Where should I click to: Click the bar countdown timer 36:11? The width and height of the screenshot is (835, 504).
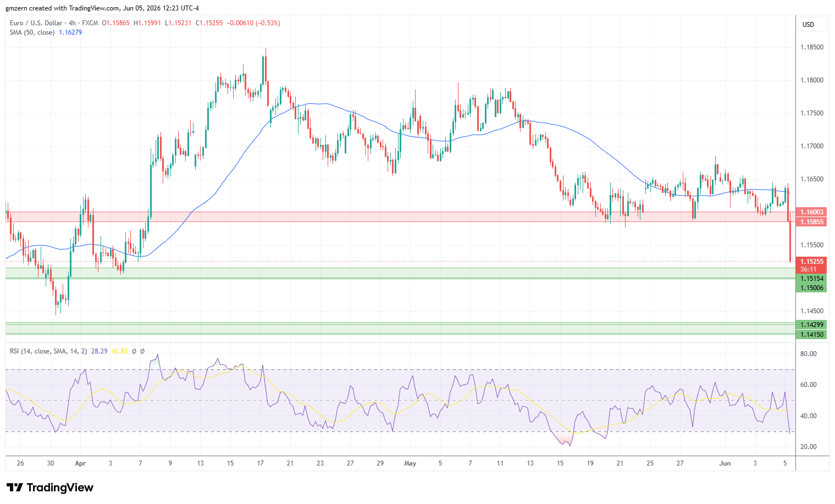click(x=808, y=269)
